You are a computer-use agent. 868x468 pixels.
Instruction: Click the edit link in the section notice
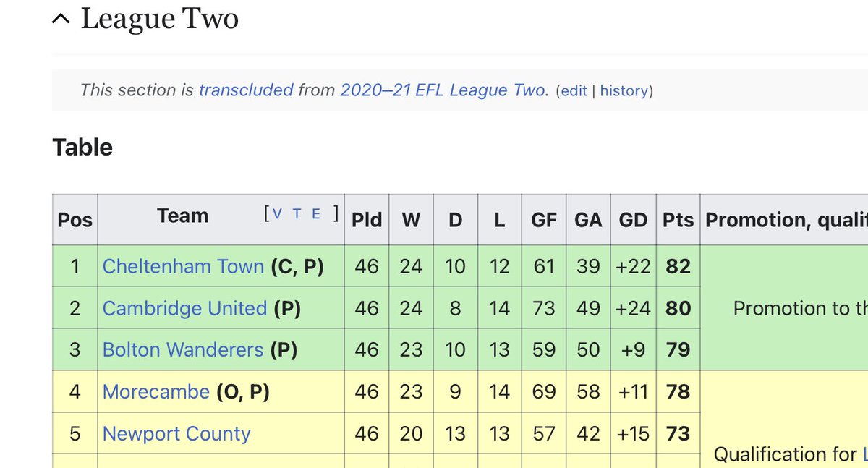(574, 91)
